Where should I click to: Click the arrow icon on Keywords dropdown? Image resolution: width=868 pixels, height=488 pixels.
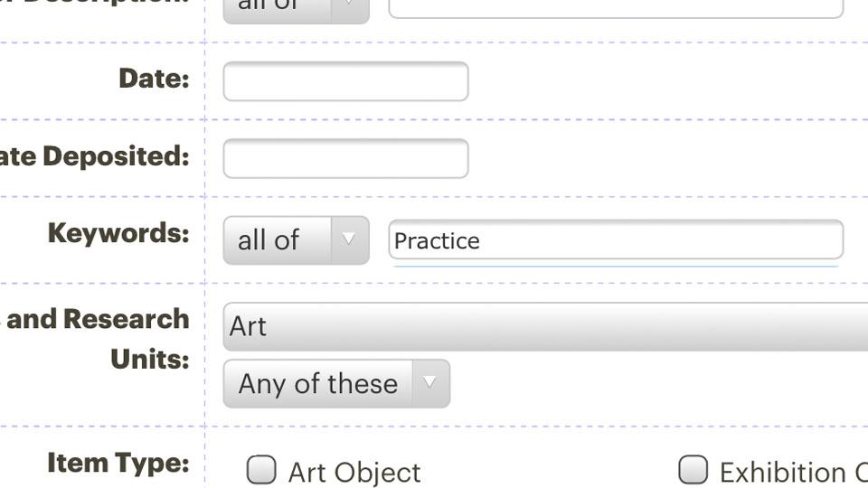(349, 240)
